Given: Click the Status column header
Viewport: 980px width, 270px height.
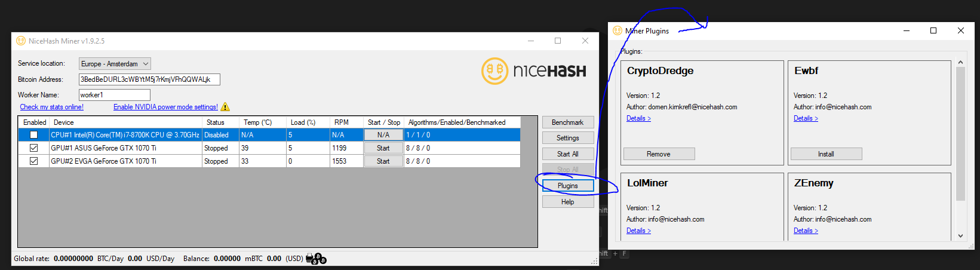Looking at the screenshot, I should (220, 122).
